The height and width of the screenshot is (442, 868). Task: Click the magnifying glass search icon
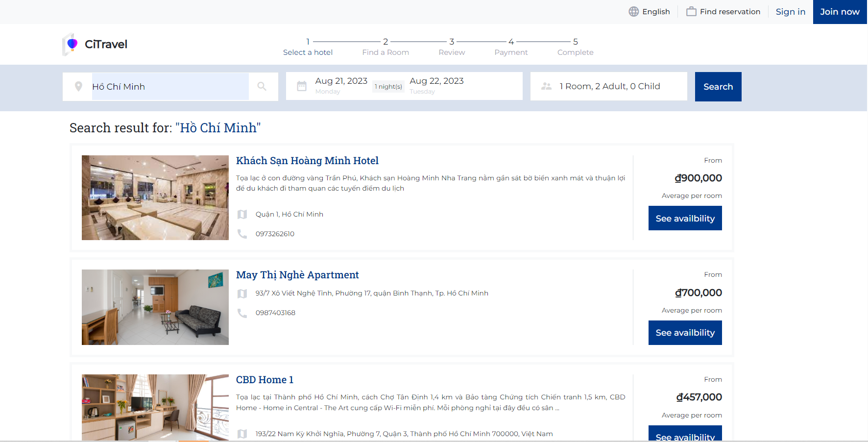pyautogui.click(x=262, y=87)
